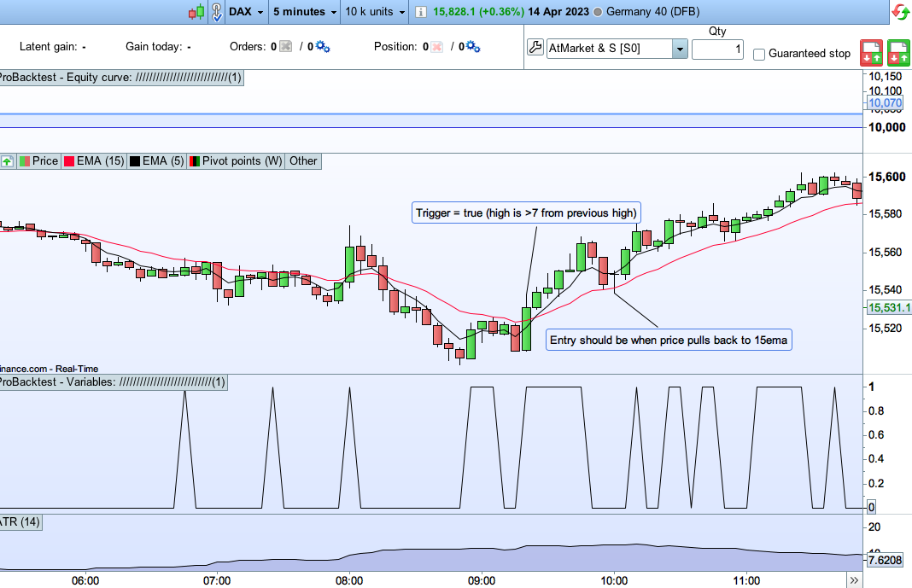Viewport: 912px width, 588px height.
Task: Click the red-green refresh arrows icon
Action: tap(900, 12)
